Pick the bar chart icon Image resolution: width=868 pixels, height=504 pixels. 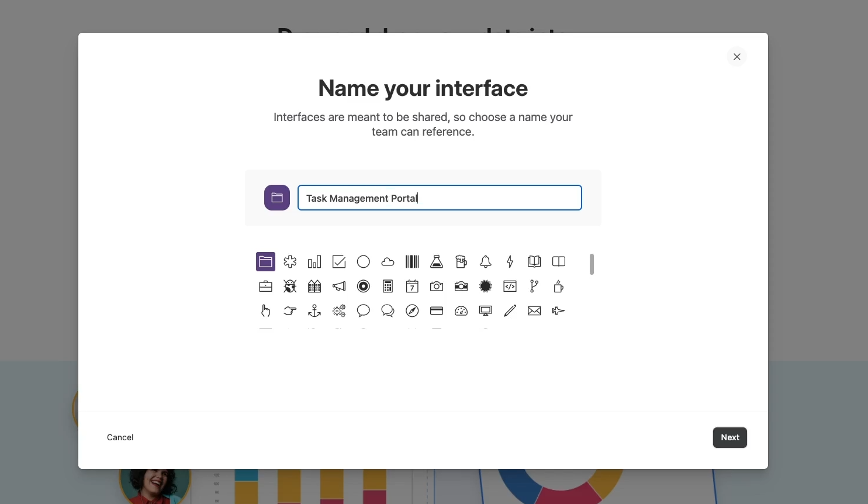pyautogui.click(x=314, y=262)
